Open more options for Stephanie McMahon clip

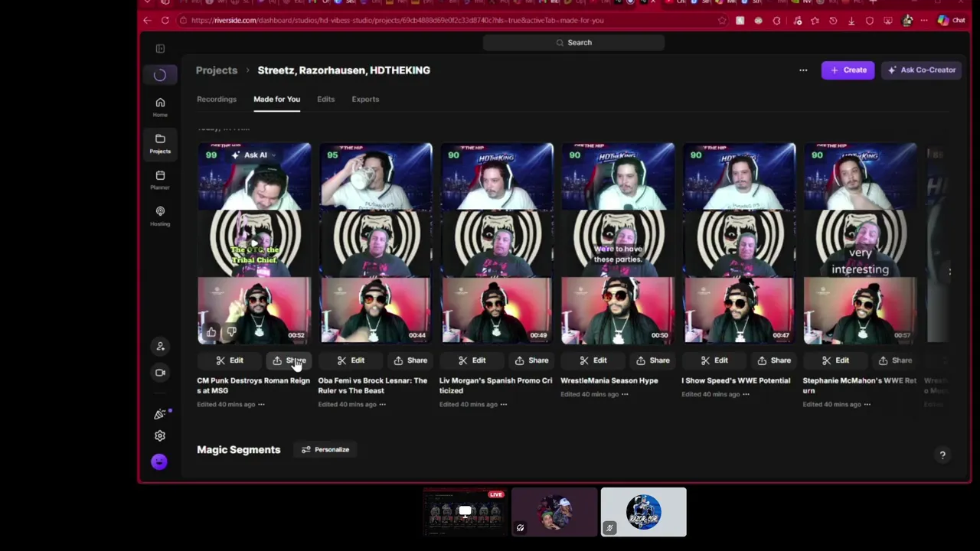pyautogui.click(x=867, y=404)
